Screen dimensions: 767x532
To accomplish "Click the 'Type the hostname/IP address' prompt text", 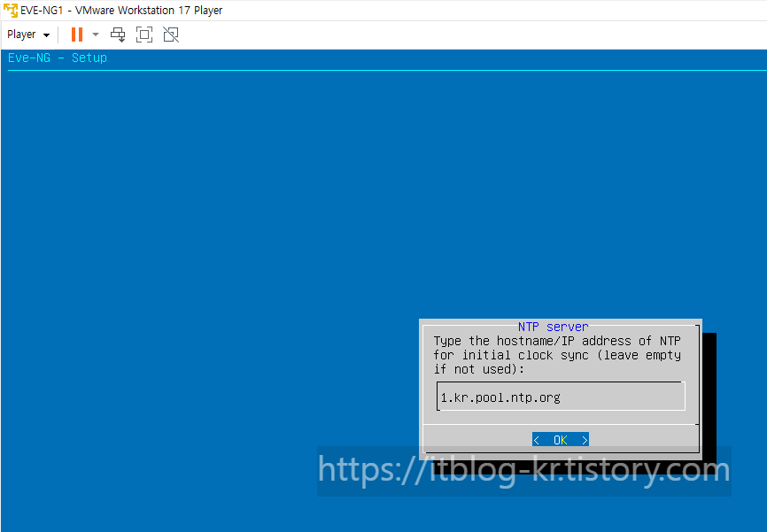I will click(557, 355).
